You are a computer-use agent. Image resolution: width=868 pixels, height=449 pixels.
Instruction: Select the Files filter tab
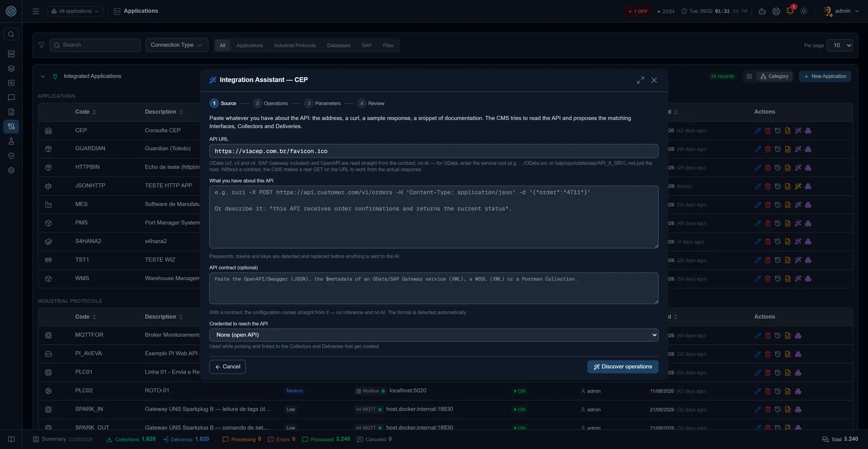click(388, 46)
